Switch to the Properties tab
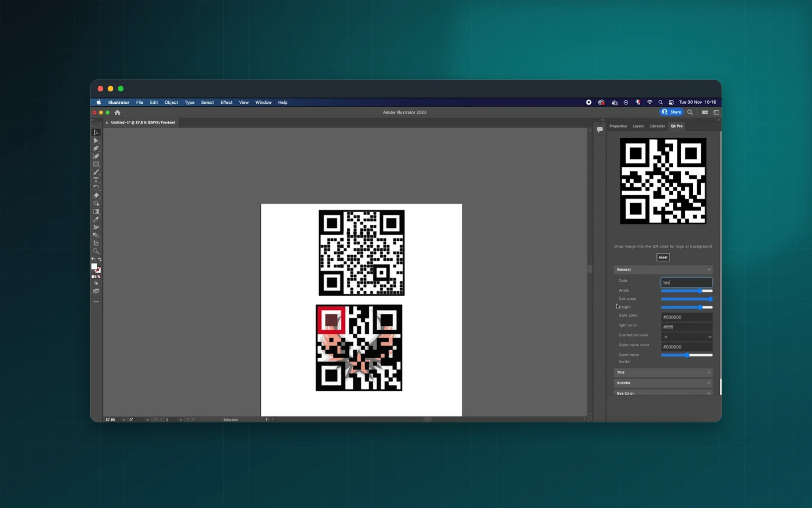The image size is (812, 508). 618,126
